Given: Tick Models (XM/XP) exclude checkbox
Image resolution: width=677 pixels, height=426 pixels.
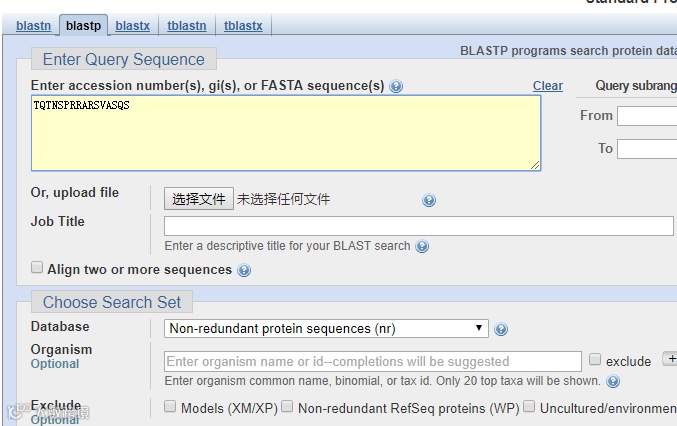Looking at the screenshot, I should click(170, 406).
